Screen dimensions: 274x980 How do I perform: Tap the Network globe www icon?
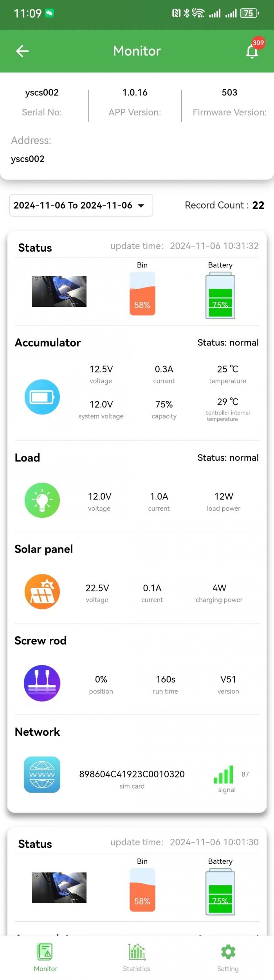(42, 775)
